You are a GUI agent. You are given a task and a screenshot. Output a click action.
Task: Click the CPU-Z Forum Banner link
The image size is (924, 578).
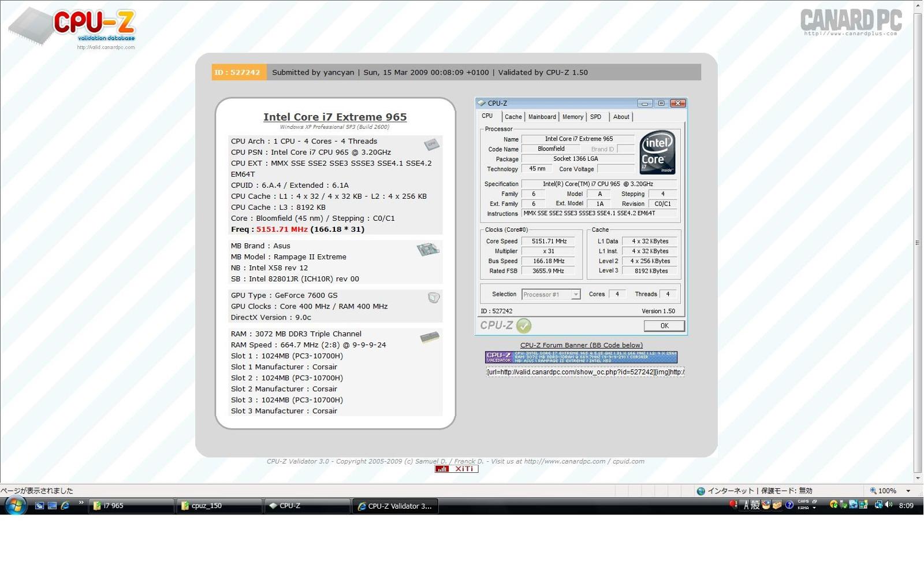pos(582,345)
